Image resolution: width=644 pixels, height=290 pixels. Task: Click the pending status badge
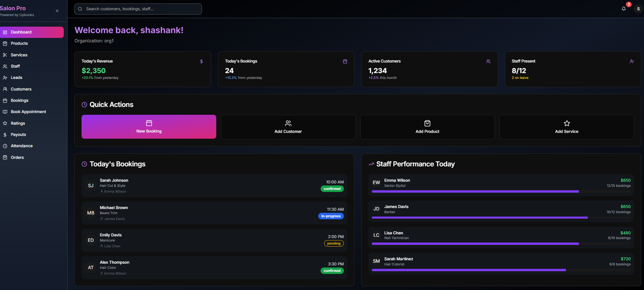[x=334, y=244]
